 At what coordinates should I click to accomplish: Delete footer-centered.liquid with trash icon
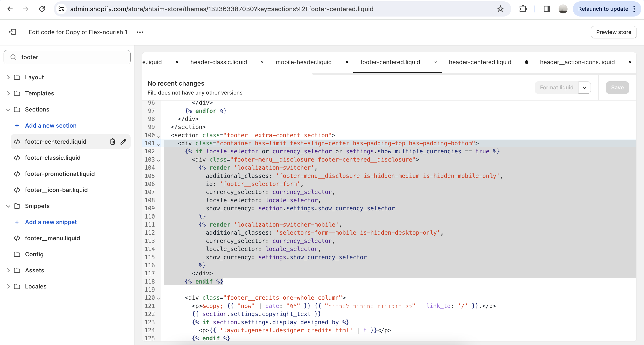pos(112,142)
